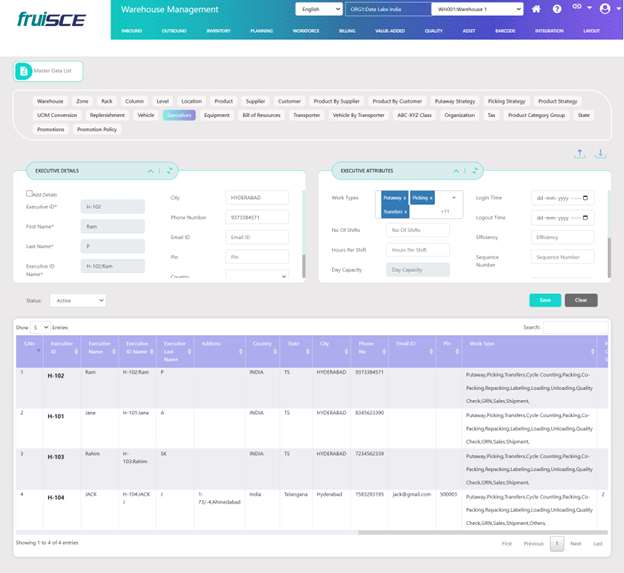Tick the Add Details checkbox
Screen dimensions: 624x573
(x=29, y=193)
